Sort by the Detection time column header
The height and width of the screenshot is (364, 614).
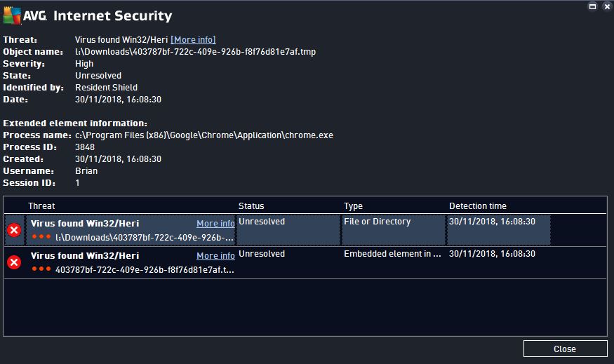point(477,206)
